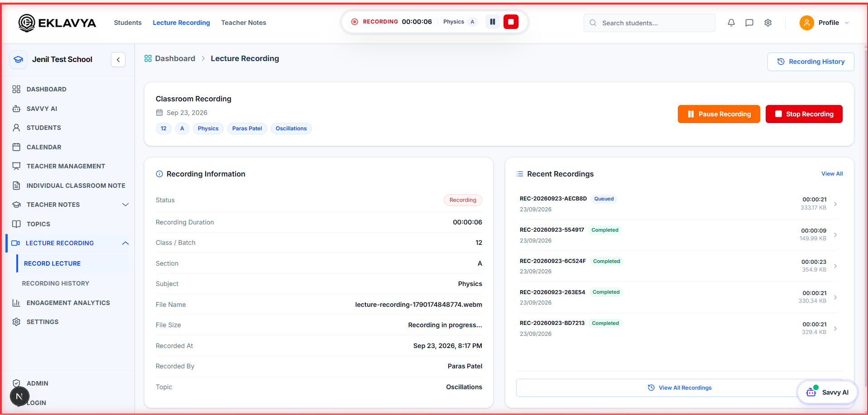Focus the Search students field
Viewport: 868px width, 415px height.
click(x=649, y=23)
